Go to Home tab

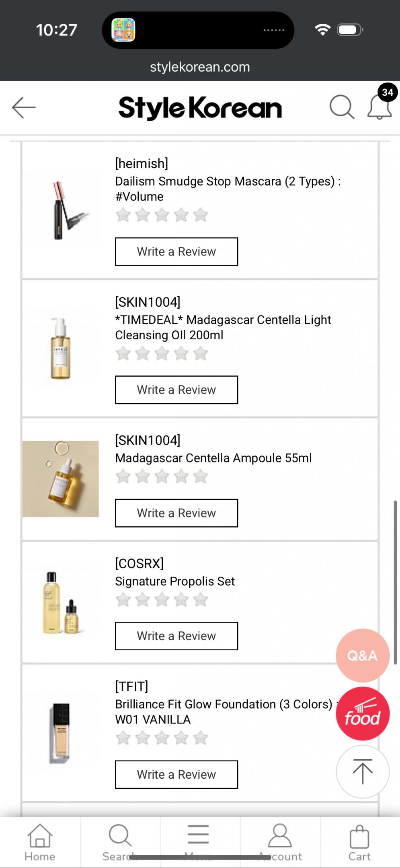[40, 842]
